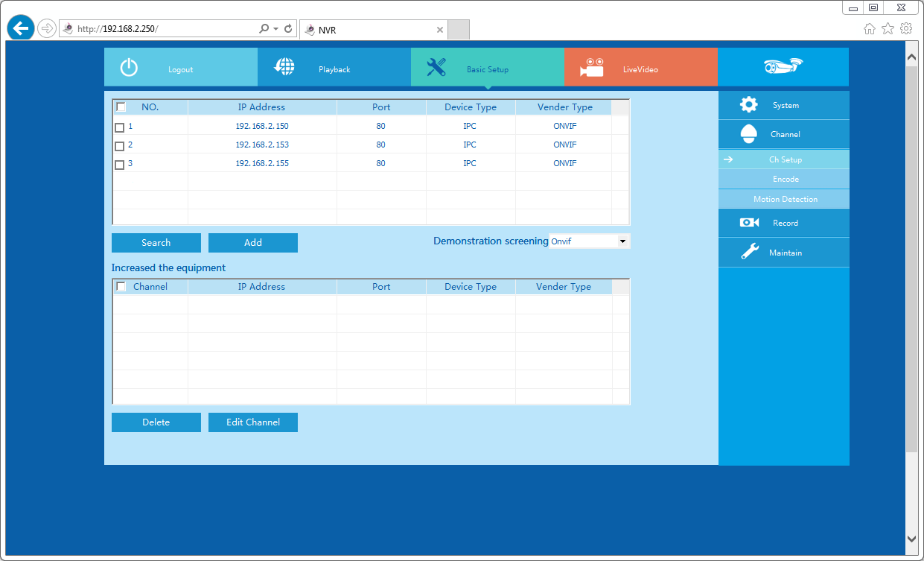Open the System sidebar section

[784, 105]
